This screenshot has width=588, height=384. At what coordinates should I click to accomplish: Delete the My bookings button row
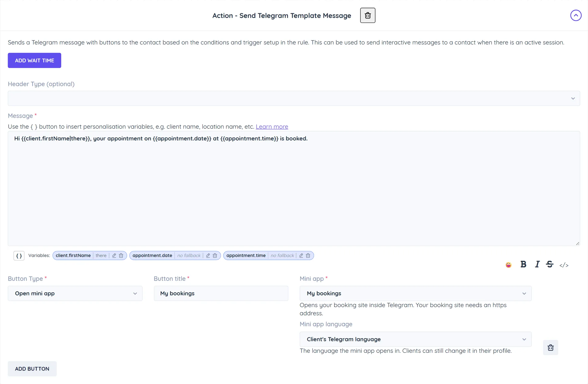tap(551, 348)
